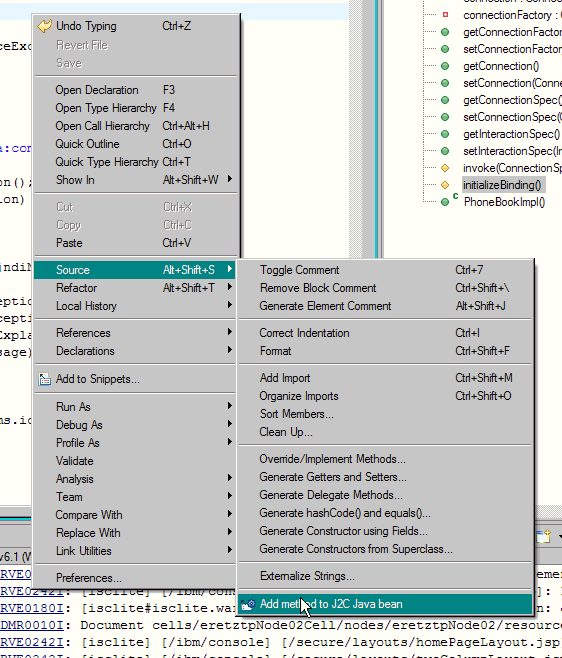Choose Add Import
Image resolution: width=562 pixels, height=658 pixels.
click(385, 378)
